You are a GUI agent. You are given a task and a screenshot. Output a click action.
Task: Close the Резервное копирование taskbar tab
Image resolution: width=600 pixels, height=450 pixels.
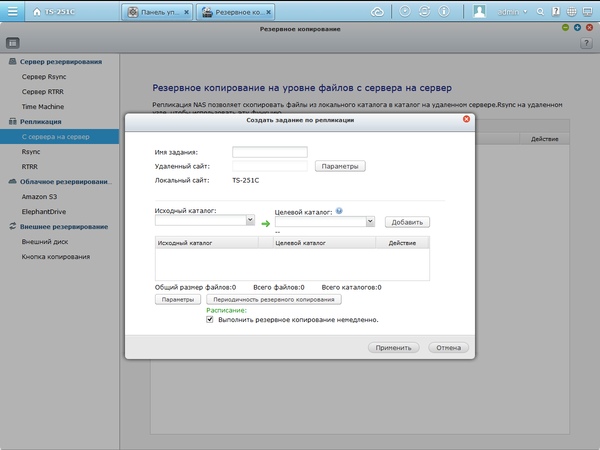tap(269, 12)
